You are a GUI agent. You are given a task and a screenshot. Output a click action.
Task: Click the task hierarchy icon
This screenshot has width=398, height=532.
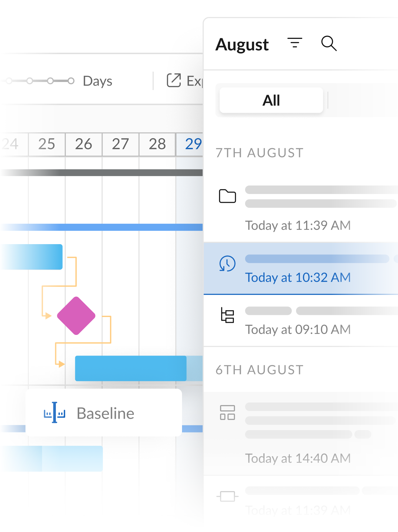[227, 315]
